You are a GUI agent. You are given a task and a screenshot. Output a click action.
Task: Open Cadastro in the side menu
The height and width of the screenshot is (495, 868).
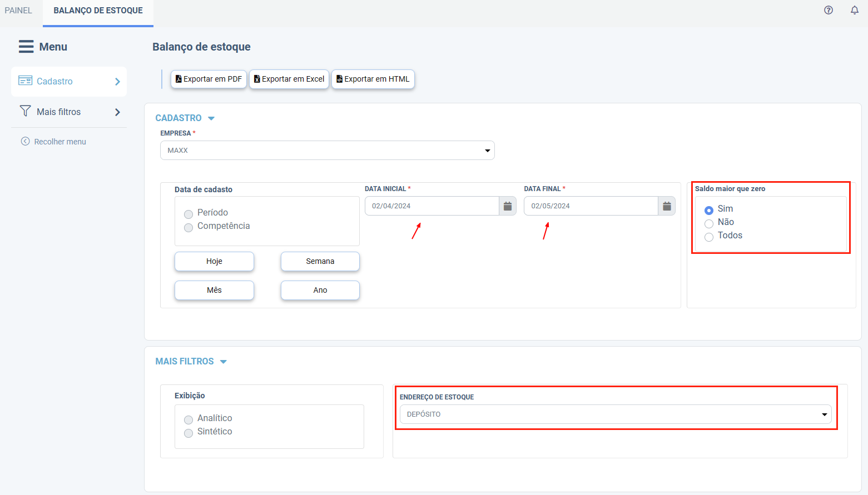click(x=69, y=82)
